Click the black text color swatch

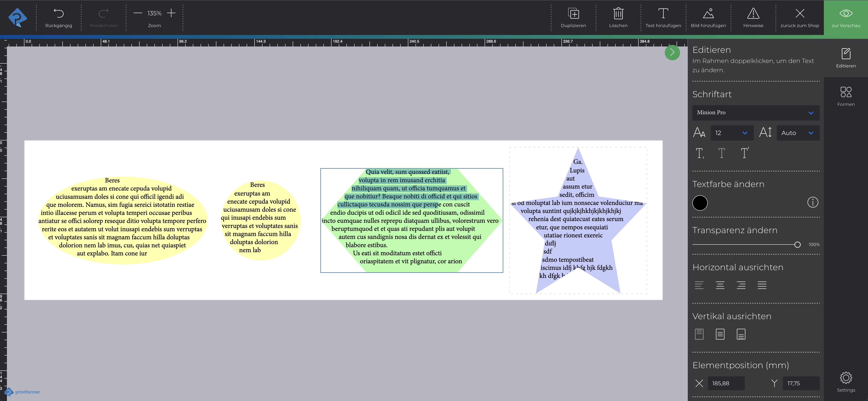pyautogui.click(x=700, y=203)
